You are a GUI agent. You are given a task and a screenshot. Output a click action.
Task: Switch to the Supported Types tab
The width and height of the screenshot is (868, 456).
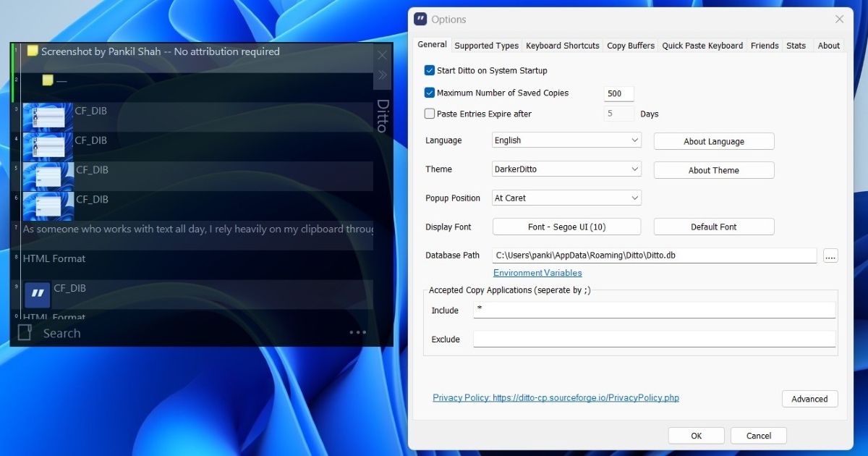(485, 45)
